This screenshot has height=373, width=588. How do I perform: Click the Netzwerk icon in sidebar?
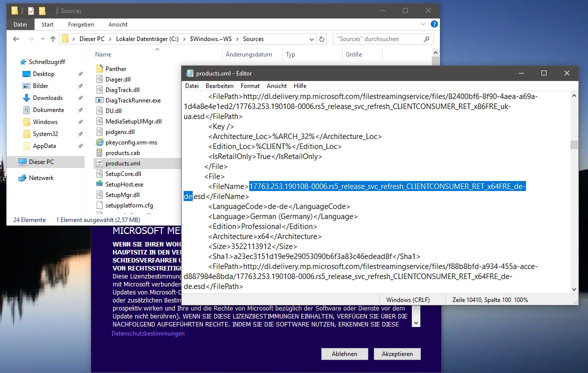coord(23,178)
